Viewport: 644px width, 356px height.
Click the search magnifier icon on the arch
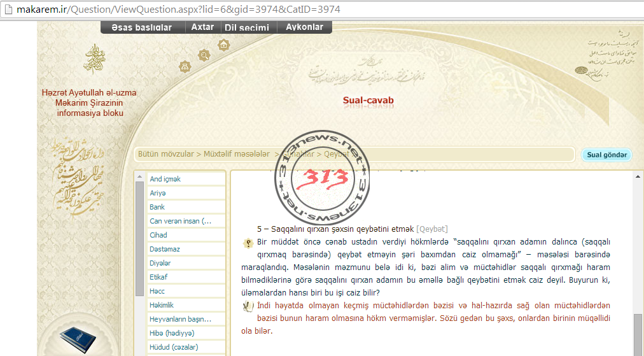click(x=204, y=55)
